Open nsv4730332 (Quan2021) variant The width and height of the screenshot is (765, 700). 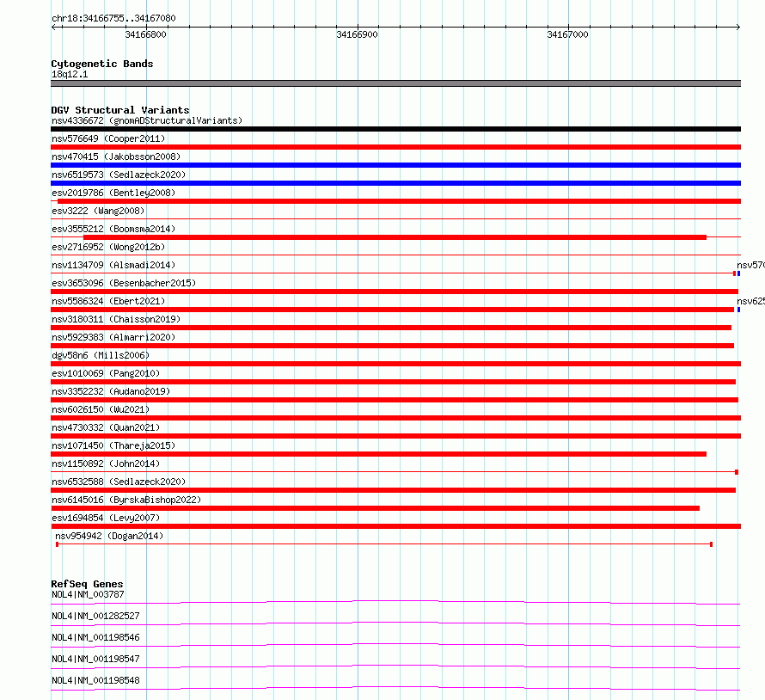pos(106,427)
